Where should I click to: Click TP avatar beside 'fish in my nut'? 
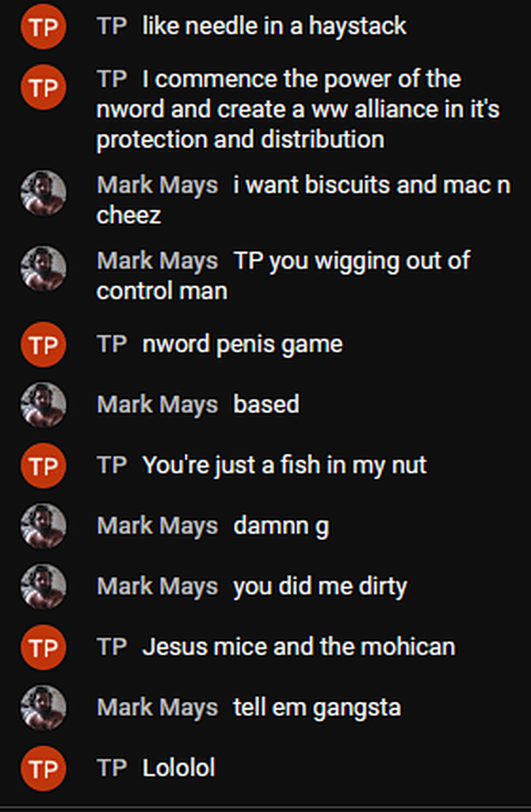(44, 465)
